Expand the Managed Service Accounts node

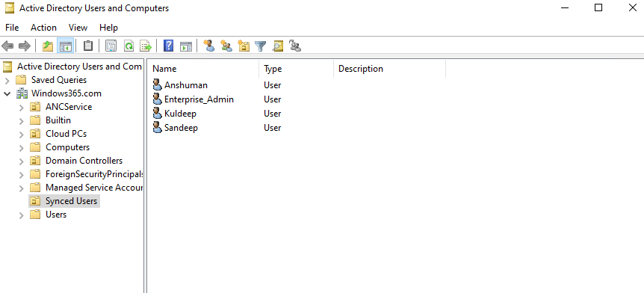[22, 188]
